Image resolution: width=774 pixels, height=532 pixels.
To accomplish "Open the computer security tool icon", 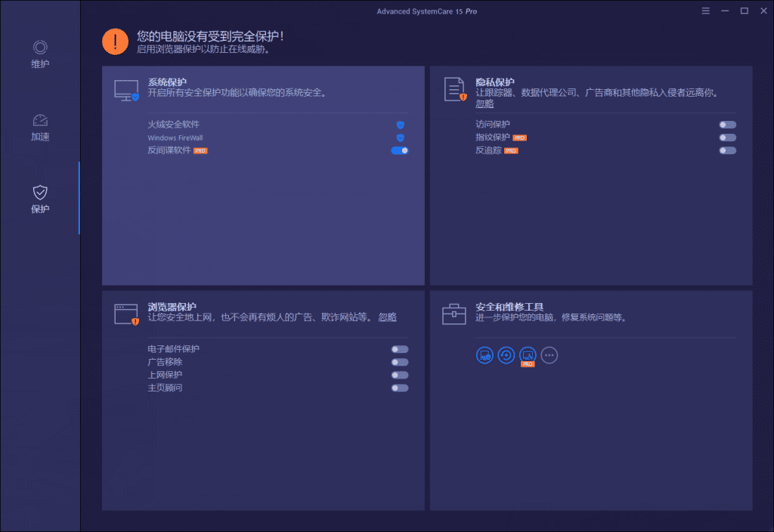I will 485,355.
